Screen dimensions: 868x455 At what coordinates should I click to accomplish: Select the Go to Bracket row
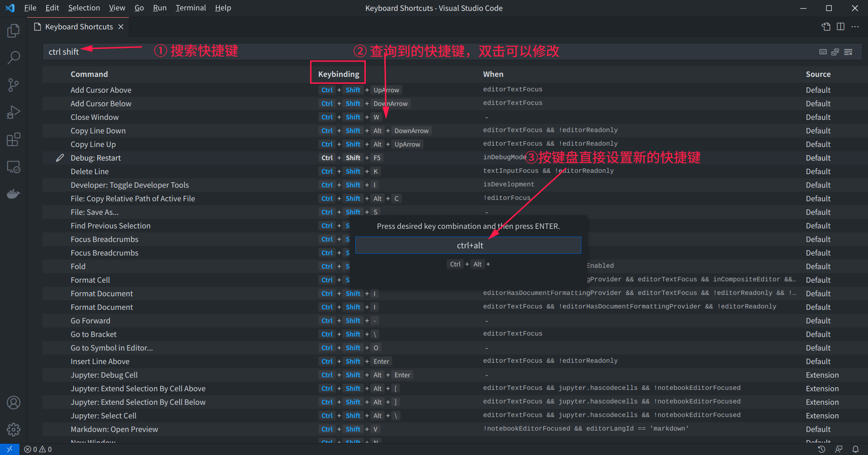pyautogui.click(x=453, y=334)
